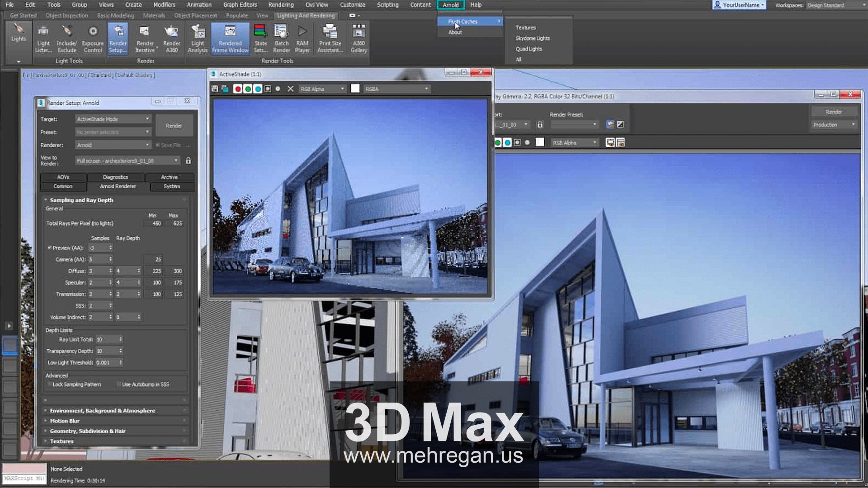Open Exposure Control
The width and height of the screenshot is (868, 488).
[x=93, y=39]
